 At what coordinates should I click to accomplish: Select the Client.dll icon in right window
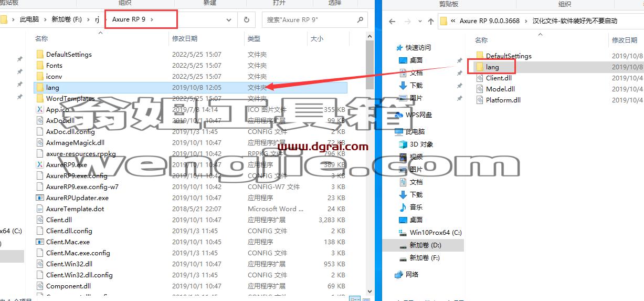480,78
